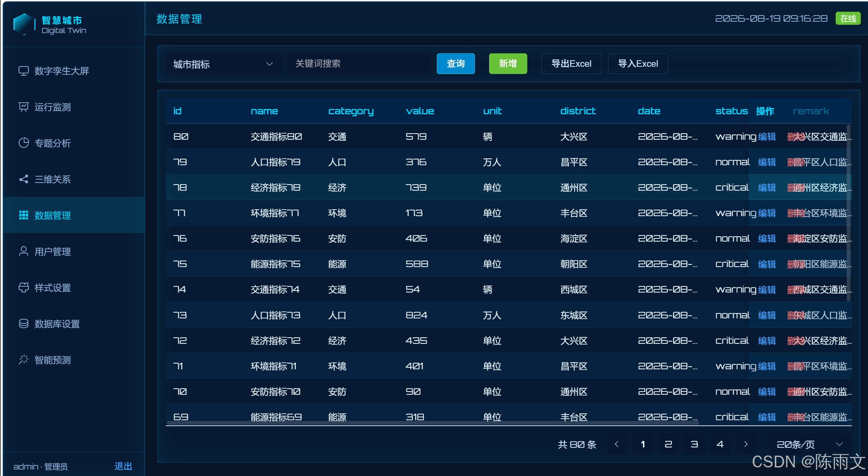Viewport: 868px width, 476px height.
Task: Click the 能源指标69 name cell
Action: 276,417
